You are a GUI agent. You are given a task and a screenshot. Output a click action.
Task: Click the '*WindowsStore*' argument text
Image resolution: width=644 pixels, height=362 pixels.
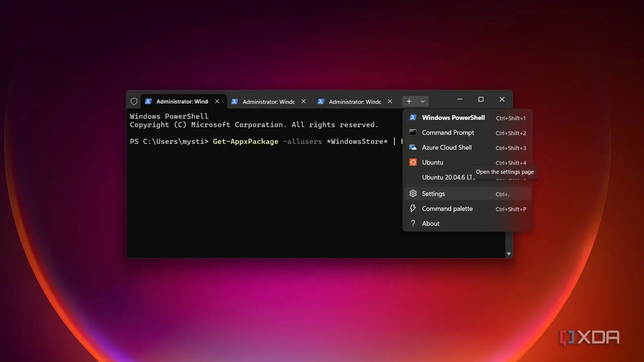coord(357,142)
